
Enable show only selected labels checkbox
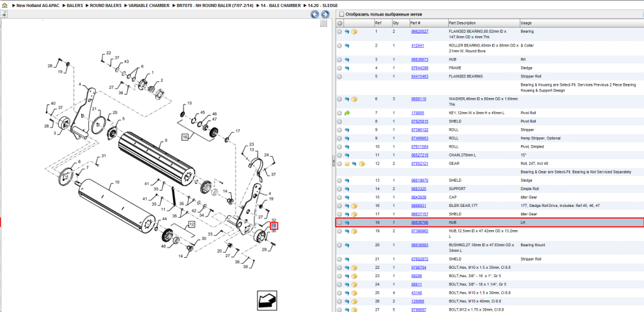pyautogui.click(x=342, y=14)
